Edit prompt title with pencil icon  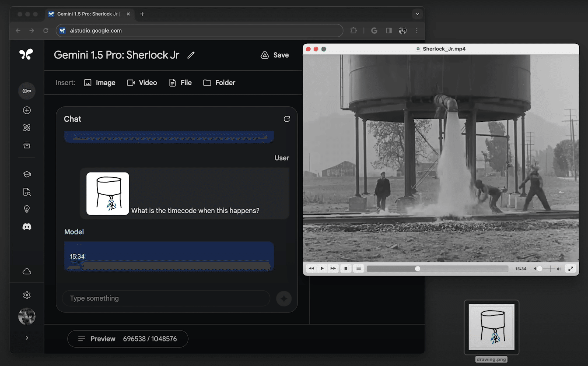click(x=191, y=55)
